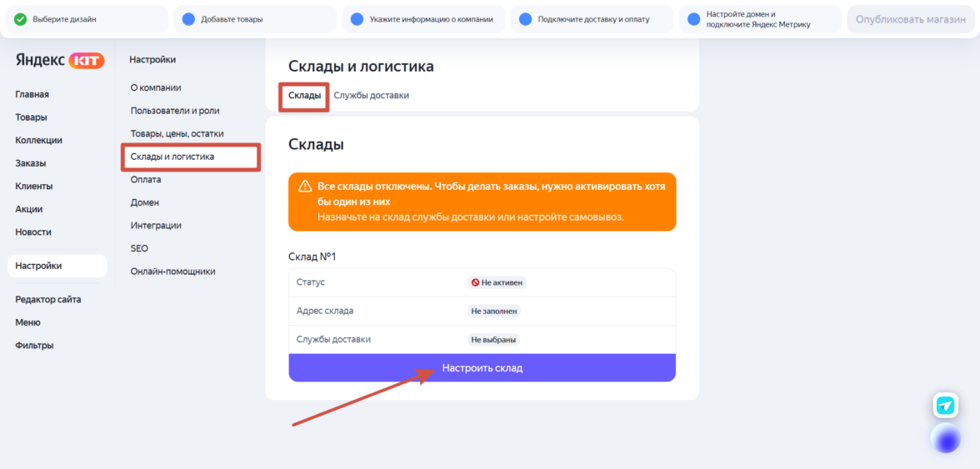Click blue circle beside Настройте домен step
This screenshot has height=469, width=980.
pos(693,19)
